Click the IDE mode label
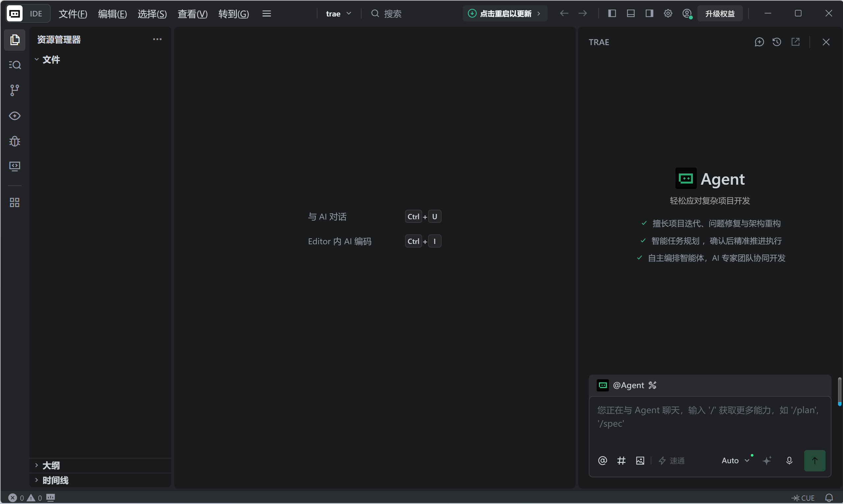This screenshot has height=504, width=843. (36, 13)
